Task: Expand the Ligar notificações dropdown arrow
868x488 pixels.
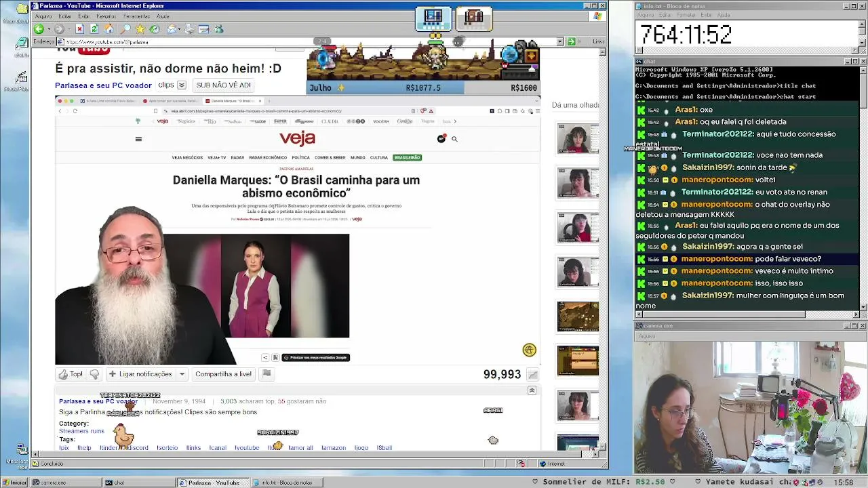Action: [182, 374]
